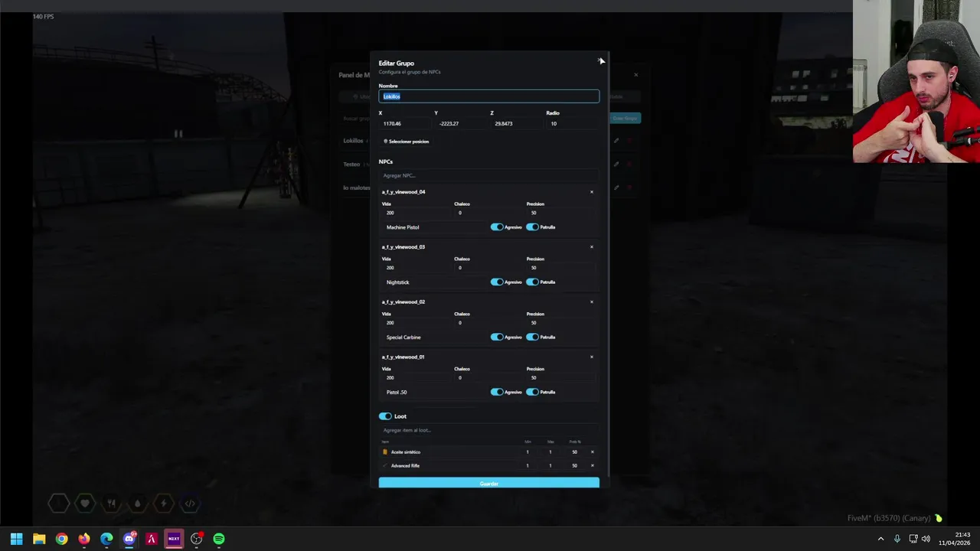980x551 pixels.
Task: Click the Nombre field containing Lokillos
Action: pyautogui.click(x=488, y=96)
